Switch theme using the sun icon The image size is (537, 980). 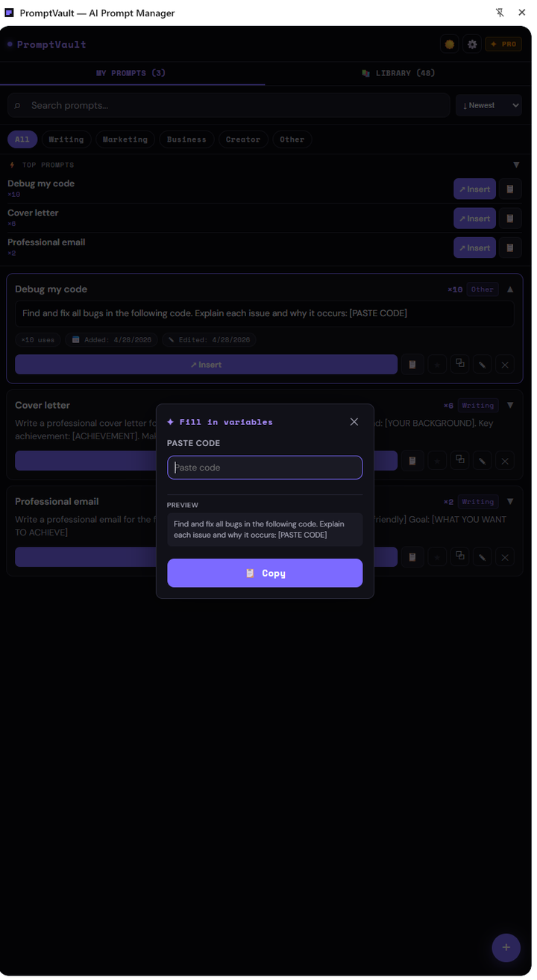[x=449, y=44]
